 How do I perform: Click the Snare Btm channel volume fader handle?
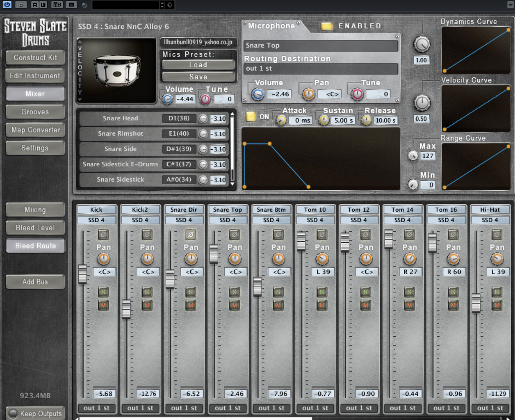point(257,287)
